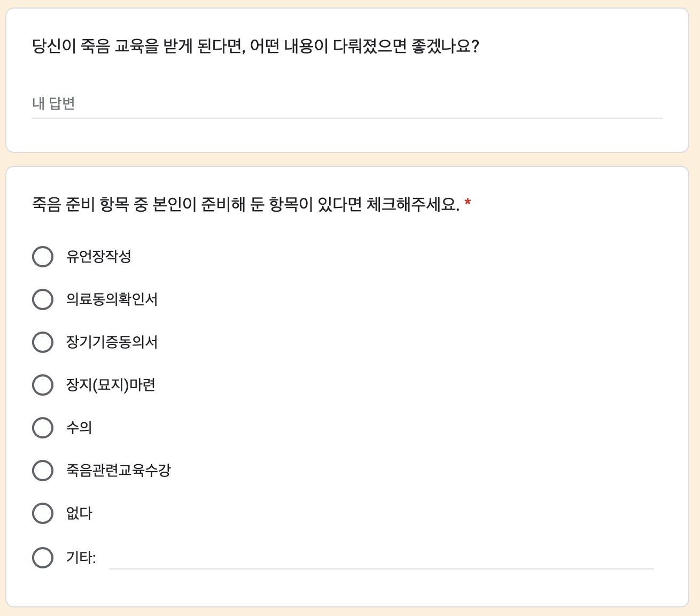The image size is (700, 616).
Task: Click the 죽음관련교육수강 option label
Action: coord(119,471)
